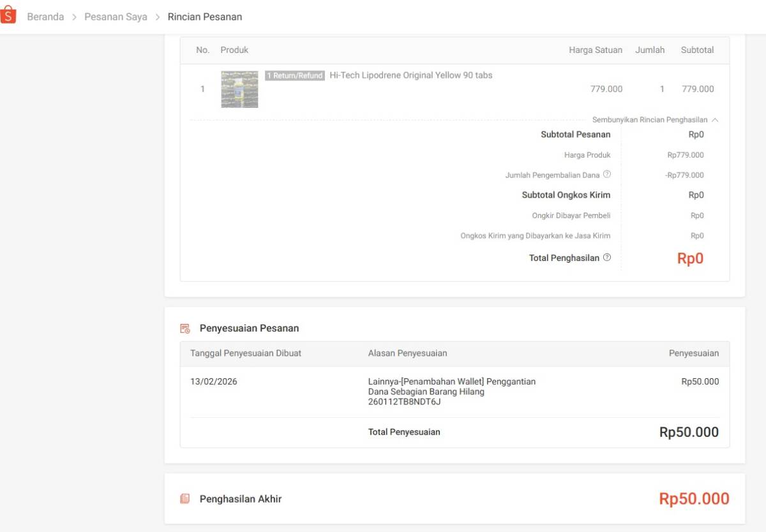Open the help icon beside Total Penghasilan
The width and height of the screenshot is (766, 532).
point(606,258)
